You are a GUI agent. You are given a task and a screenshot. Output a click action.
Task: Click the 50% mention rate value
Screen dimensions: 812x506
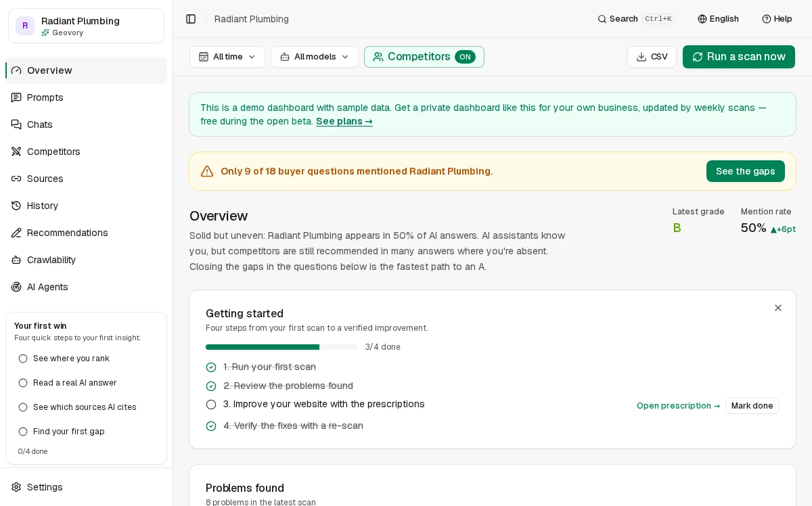(754, 228)
